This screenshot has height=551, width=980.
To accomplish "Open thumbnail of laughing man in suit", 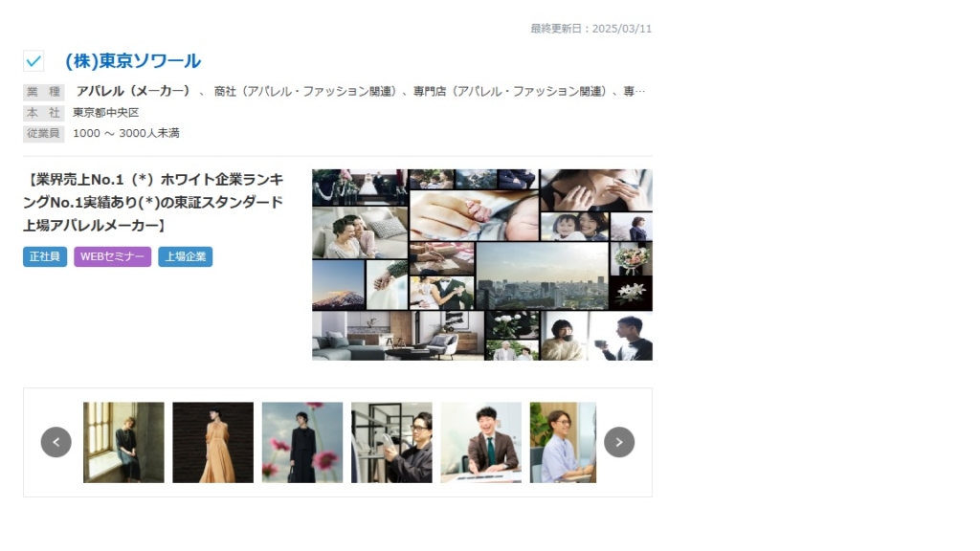I will pyautogui.click(x=481, y=442).
